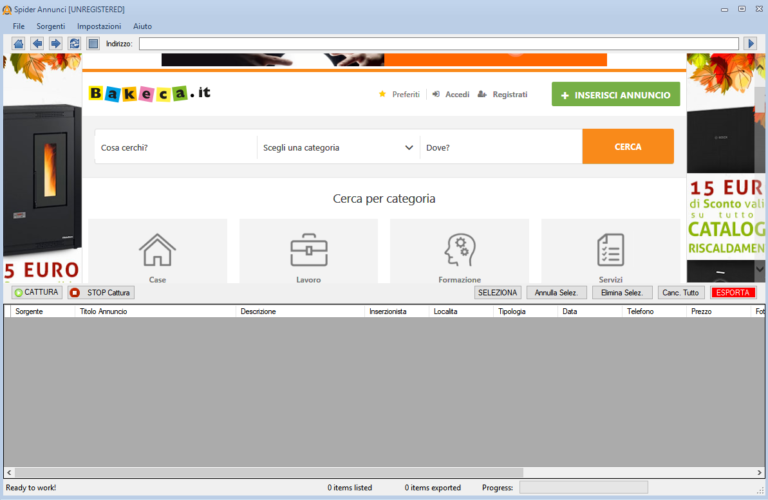Refresh the page using the reload icon
The height and width of the screenshot is (500, 768).
coord(74,43)
